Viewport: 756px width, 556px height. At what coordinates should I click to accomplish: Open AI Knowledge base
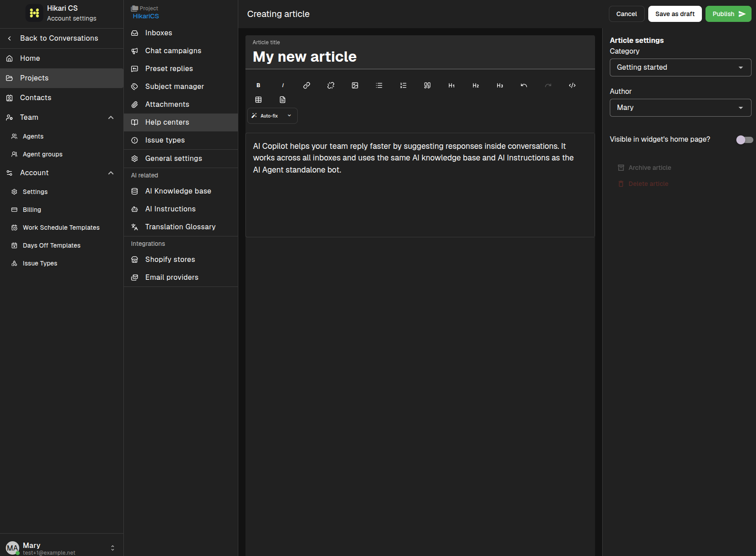[181, 191]
